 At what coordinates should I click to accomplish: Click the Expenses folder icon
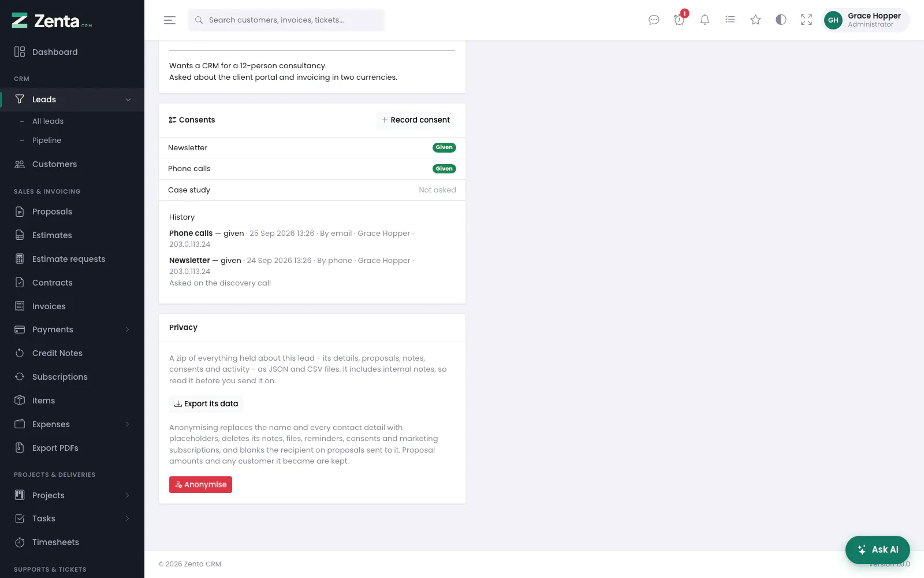[20, 424]
